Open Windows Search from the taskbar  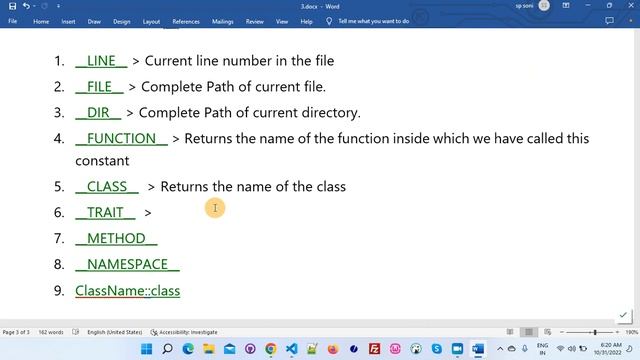(x=167, y=349)
